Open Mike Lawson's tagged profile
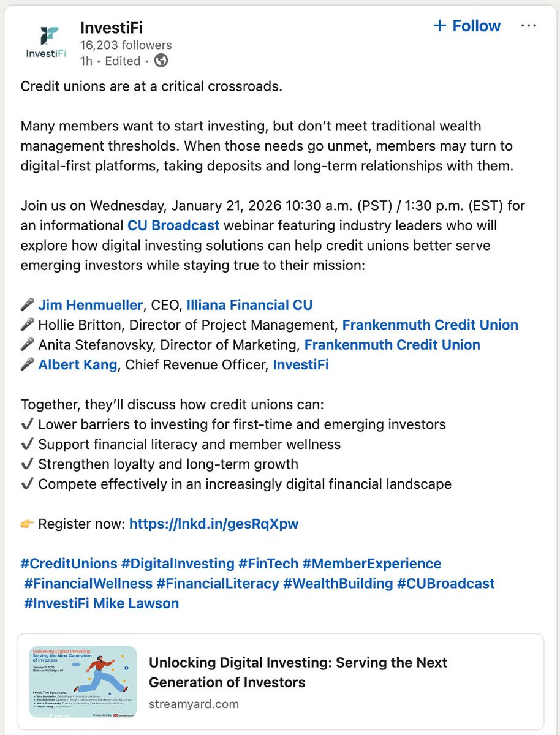The height and width of the screenshot is (735, 560). coord(136,603)
